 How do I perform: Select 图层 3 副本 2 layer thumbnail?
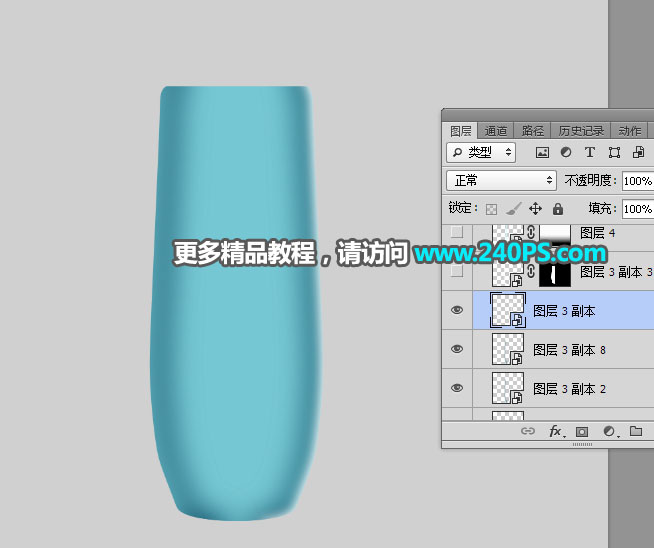[x=508, y=388]
